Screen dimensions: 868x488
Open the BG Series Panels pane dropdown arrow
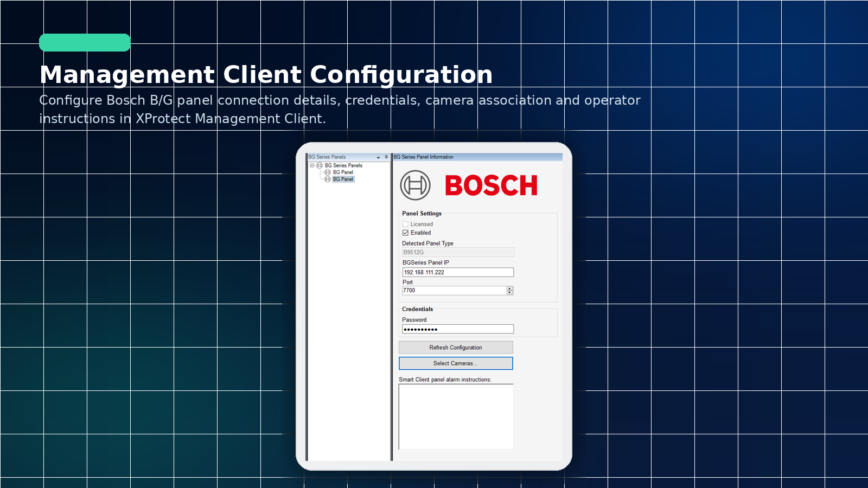[x=378, y=157]
